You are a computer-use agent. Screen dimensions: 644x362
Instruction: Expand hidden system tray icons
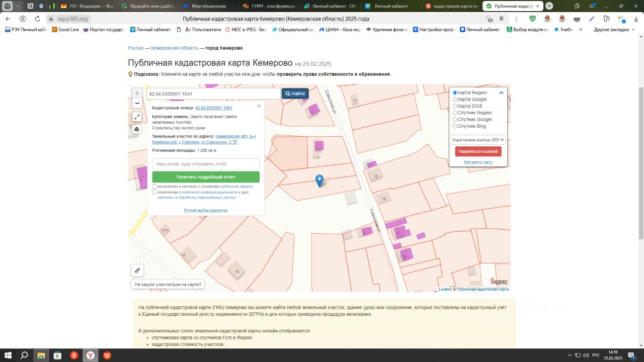tap(570, 355)
